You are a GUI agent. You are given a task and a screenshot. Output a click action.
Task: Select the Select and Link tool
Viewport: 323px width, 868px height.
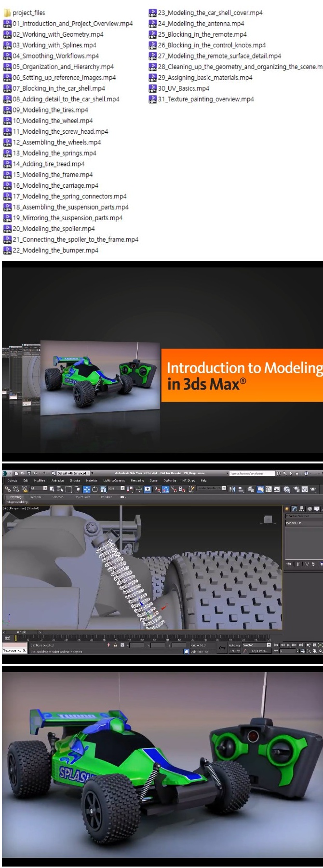(8, 489)
